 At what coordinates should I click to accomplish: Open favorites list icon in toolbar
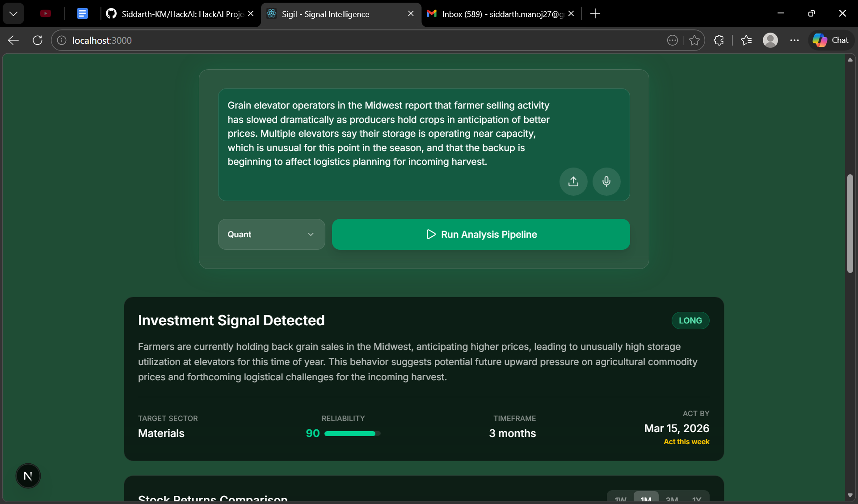click(x=746, y=40)
